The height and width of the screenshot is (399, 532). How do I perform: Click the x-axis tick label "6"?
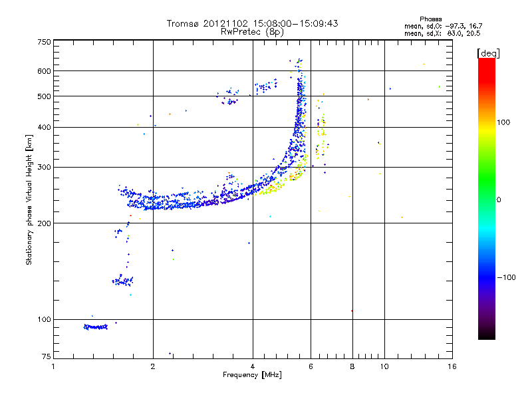click(x=311, y=366)
